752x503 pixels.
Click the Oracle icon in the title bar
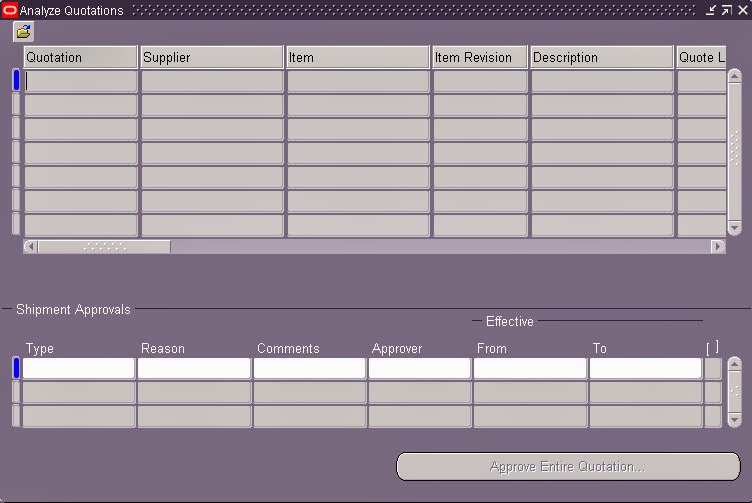click(x=9, y=10)
